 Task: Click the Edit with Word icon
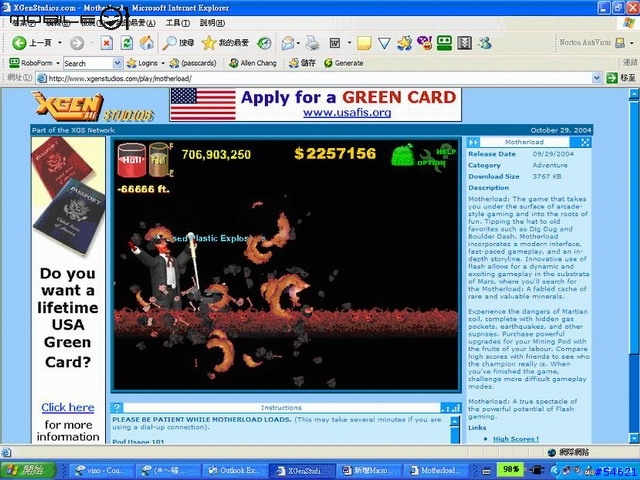[335, 43]
